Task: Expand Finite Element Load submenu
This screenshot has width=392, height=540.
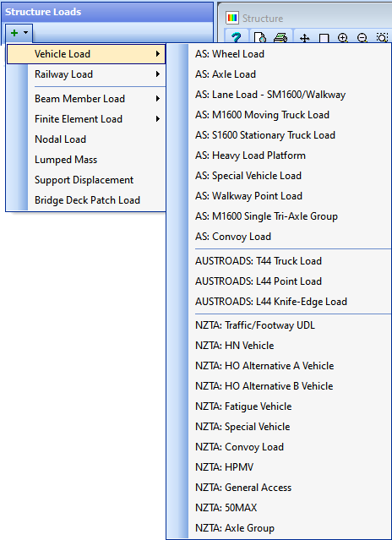Action: (x=86, y=119)
